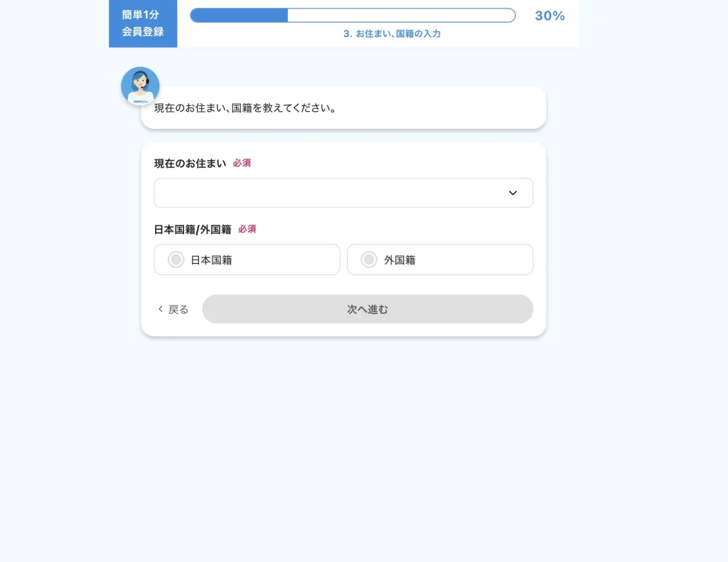Choose the 日本国籍 option box
This screenshot has height=562, width=728.
tap(247, 259)
